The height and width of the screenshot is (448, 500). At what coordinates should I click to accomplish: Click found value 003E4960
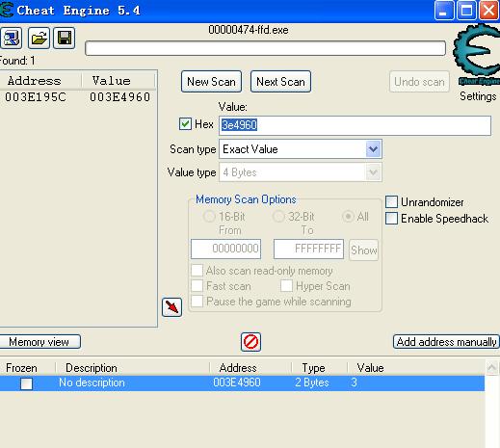click(119, 97)
